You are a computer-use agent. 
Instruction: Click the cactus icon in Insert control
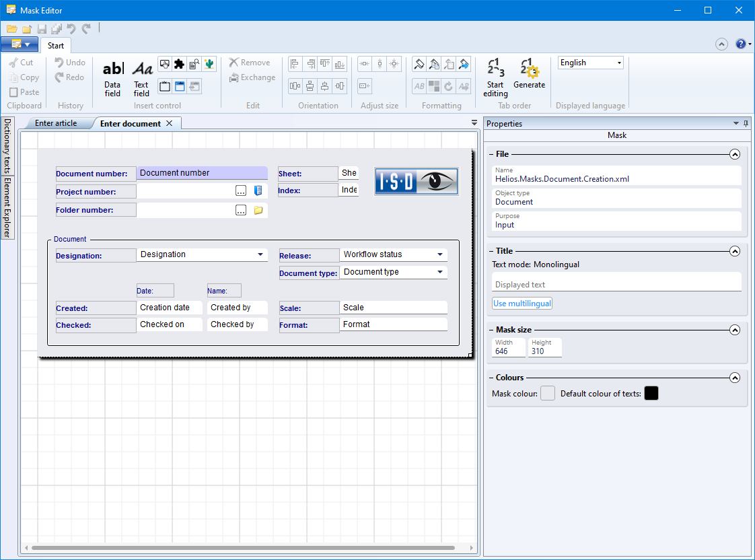[x=209, y=64]
